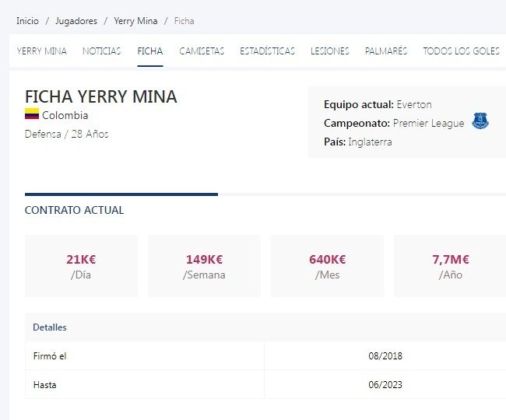Open the LESIONES tab
The image size is (506, 420).
click(330, 51)
